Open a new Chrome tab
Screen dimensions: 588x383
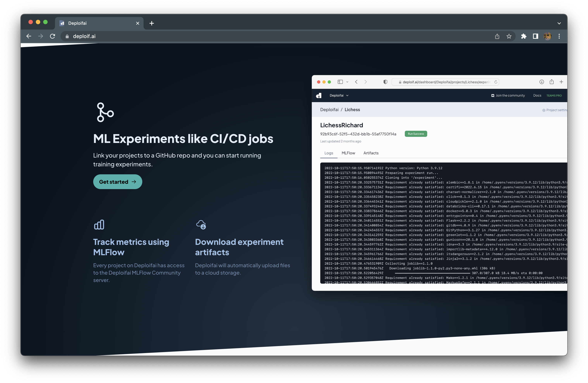[x=152, y=23]
